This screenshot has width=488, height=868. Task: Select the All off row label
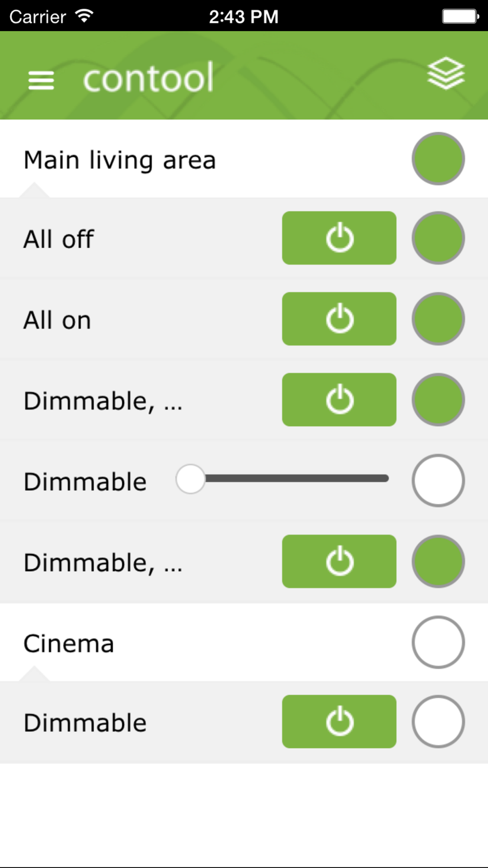(59, 239)
